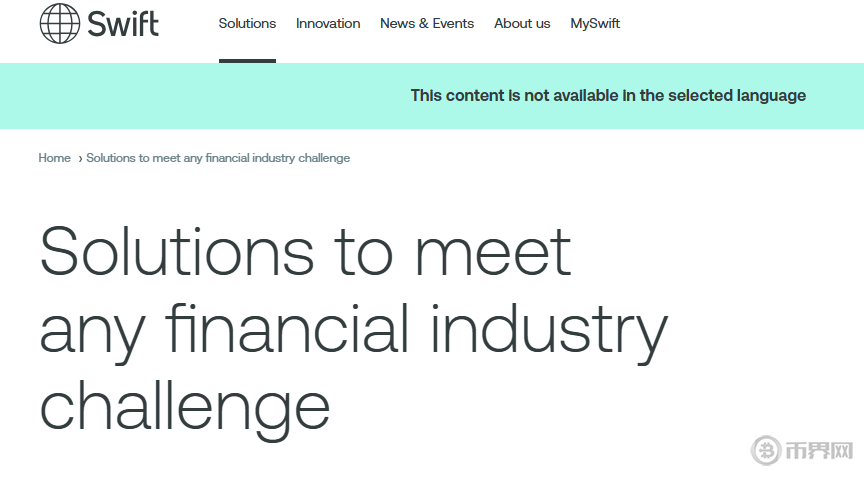
Task: Click the Swift globe logo icon
Action: pyautogui.click(x=59, y=23)
